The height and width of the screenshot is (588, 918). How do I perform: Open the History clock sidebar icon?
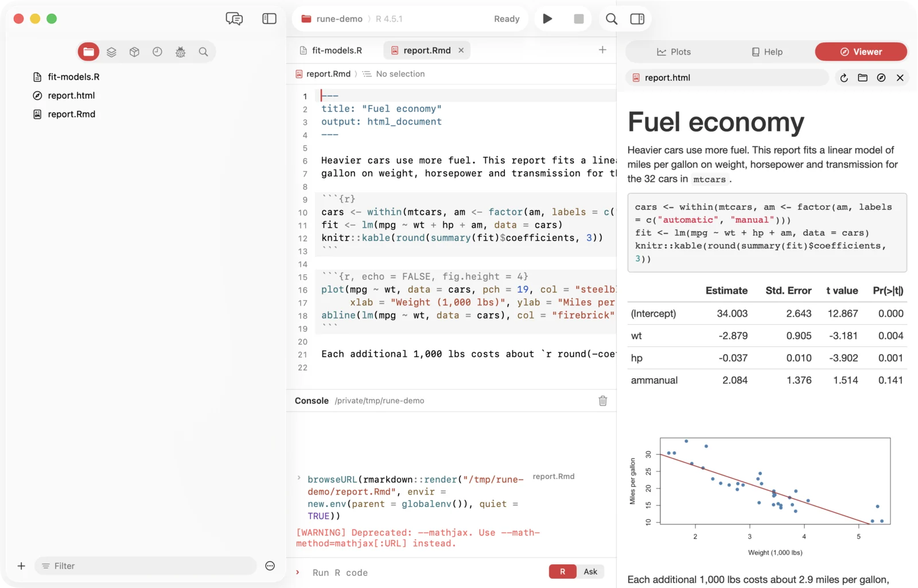click(157, 52)
